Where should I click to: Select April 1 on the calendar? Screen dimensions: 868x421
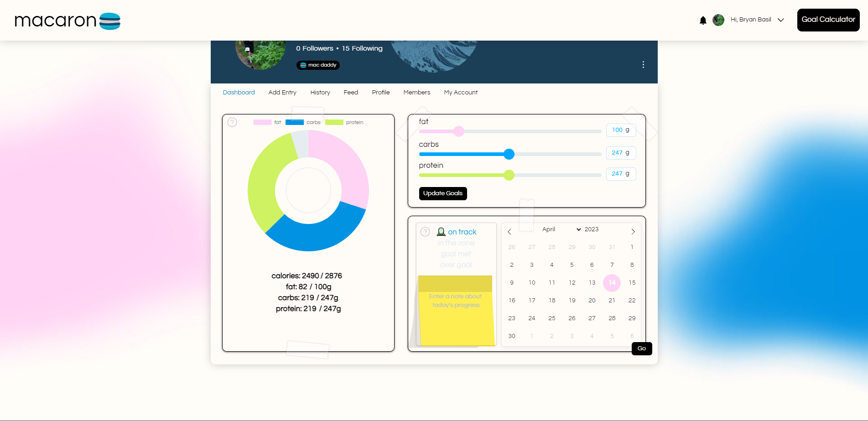pos(632,247)
